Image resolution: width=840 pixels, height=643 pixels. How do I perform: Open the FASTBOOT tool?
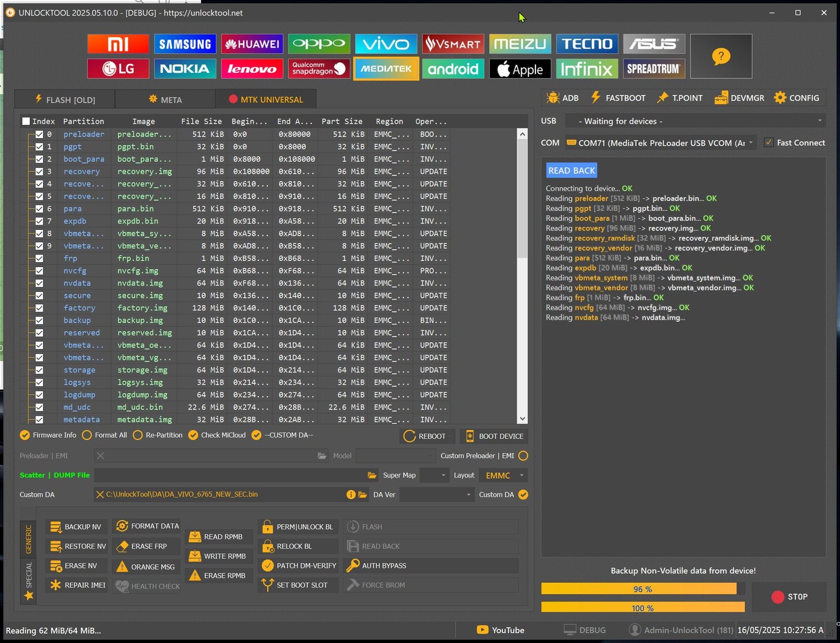[x=618, y=98]
